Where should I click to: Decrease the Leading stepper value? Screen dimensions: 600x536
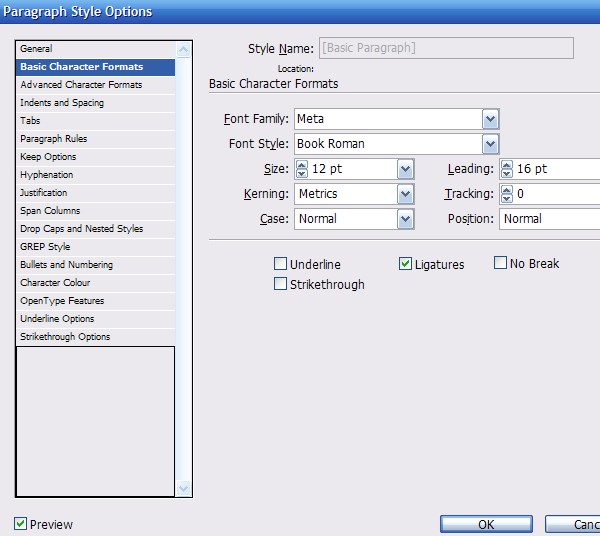(x=506, y=174)
